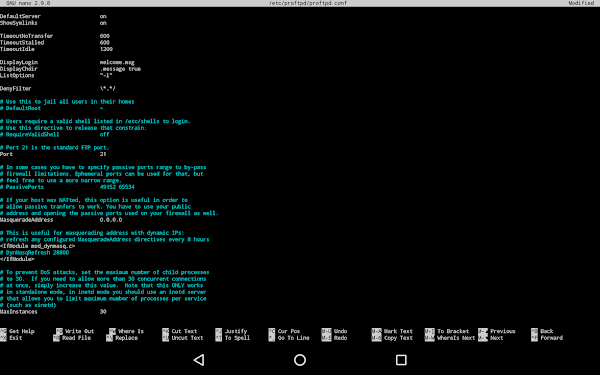600x375 pixels.
Task: Click the Redo shortcut label
Action: click(341, 338)
